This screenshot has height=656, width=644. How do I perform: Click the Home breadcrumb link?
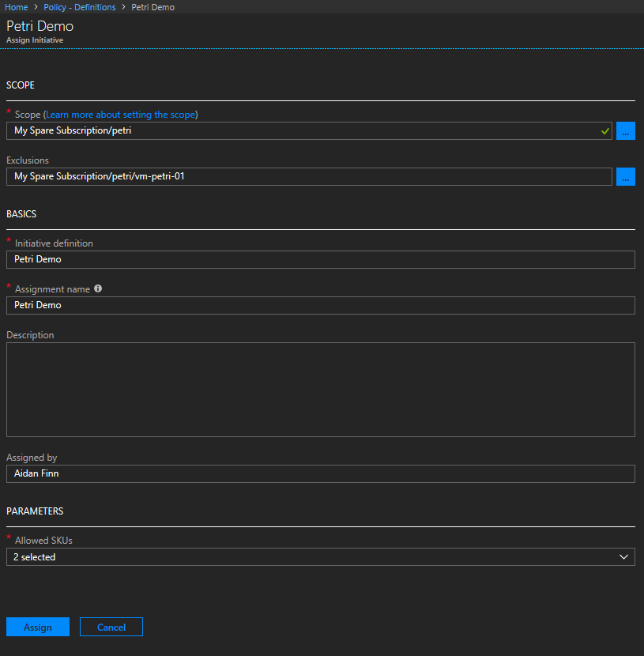click(x=16, y=7)
